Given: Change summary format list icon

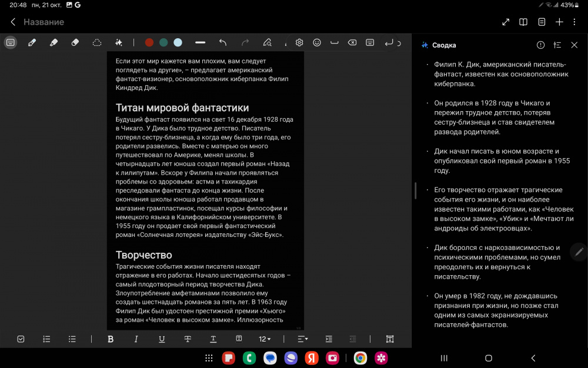Looking at the screenshot, I should [x=557, y=45].
